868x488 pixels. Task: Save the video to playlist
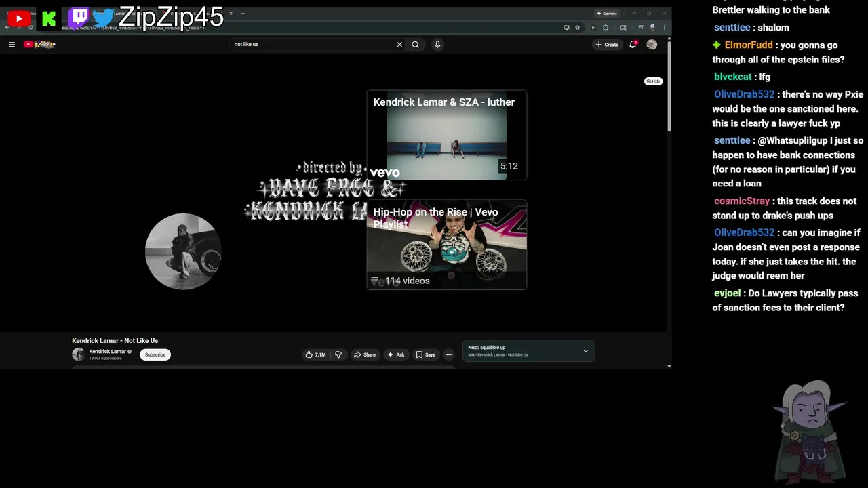[426, 354]
